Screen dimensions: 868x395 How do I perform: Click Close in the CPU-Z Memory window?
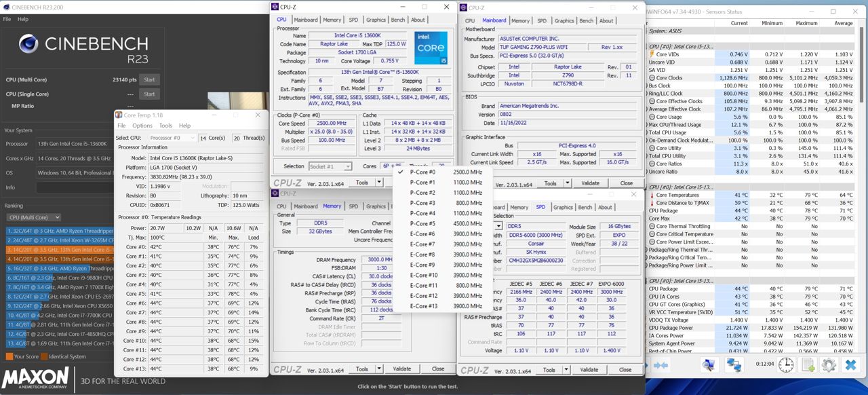438,369
